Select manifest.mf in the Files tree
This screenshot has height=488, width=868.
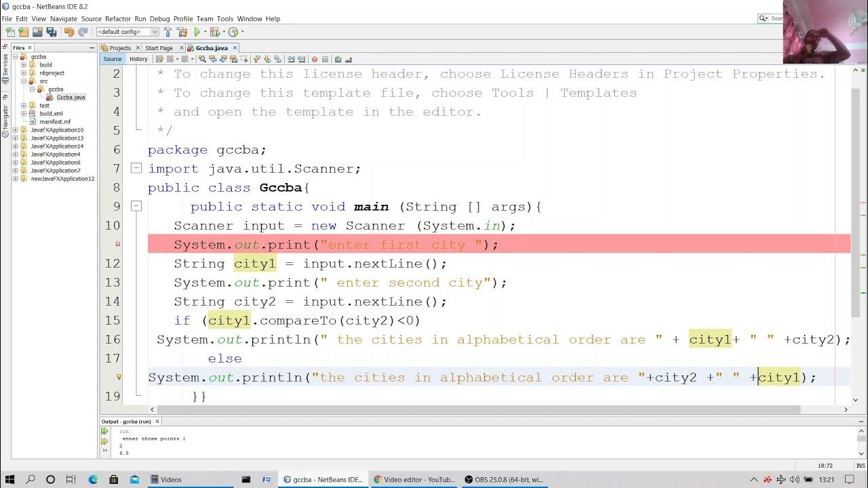point(55,122)
